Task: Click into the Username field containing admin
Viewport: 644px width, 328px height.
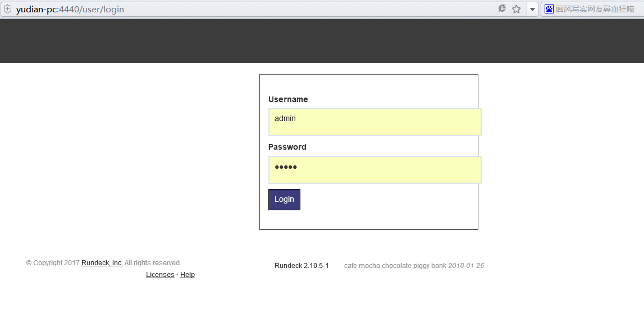Action: tap(374, 122)
